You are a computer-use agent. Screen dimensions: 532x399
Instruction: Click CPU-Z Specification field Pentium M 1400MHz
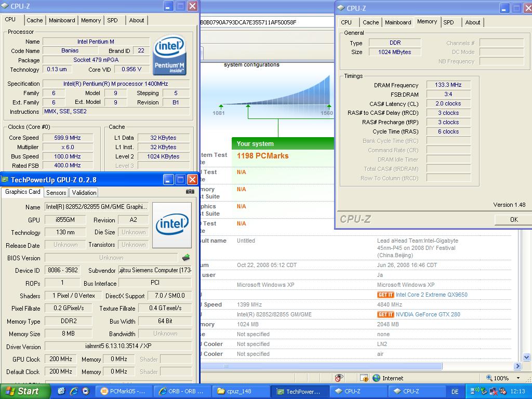tap(116, 84)
